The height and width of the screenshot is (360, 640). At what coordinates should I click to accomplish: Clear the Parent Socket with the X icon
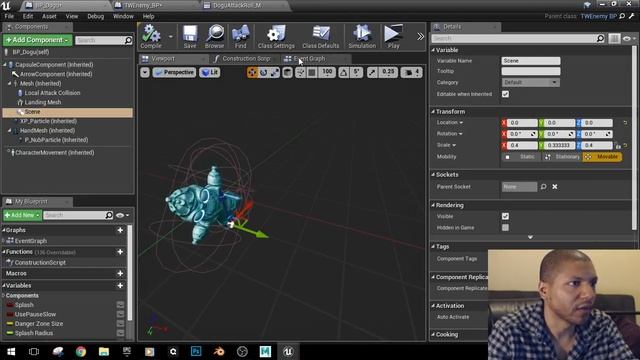[555, 187]
